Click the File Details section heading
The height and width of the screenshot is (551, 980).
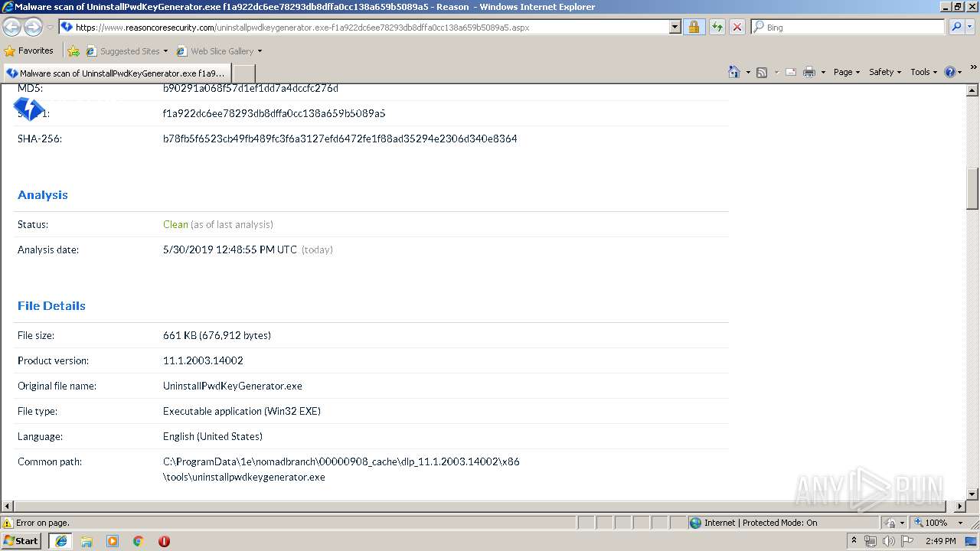[51, 306]
